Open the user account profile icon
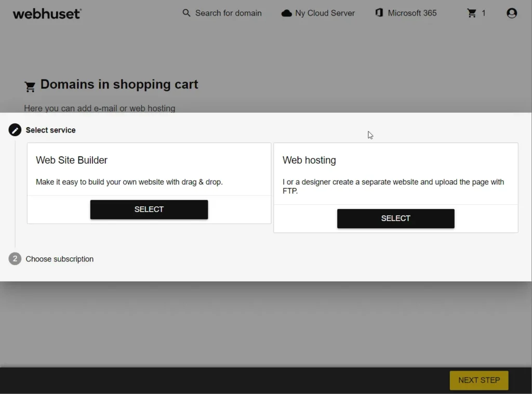The height and width of the screenshot is (394, 532). click(512, 13)
